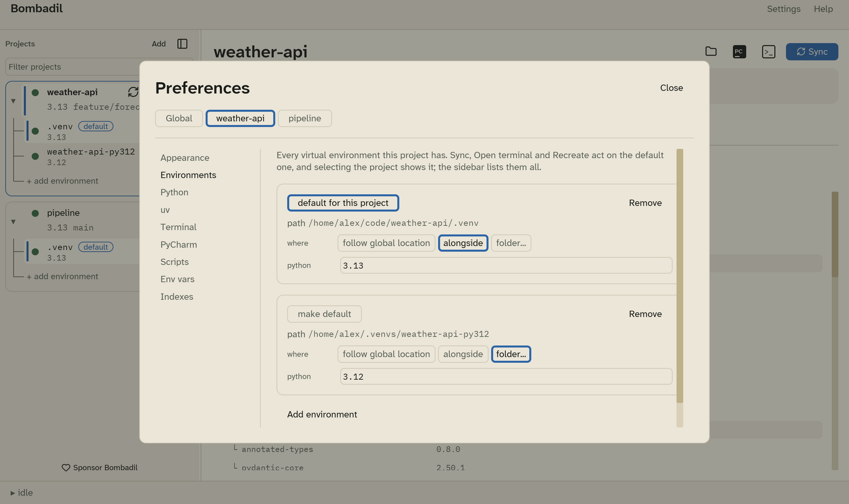Collapse the pipeline project tree

coord(13,222)
